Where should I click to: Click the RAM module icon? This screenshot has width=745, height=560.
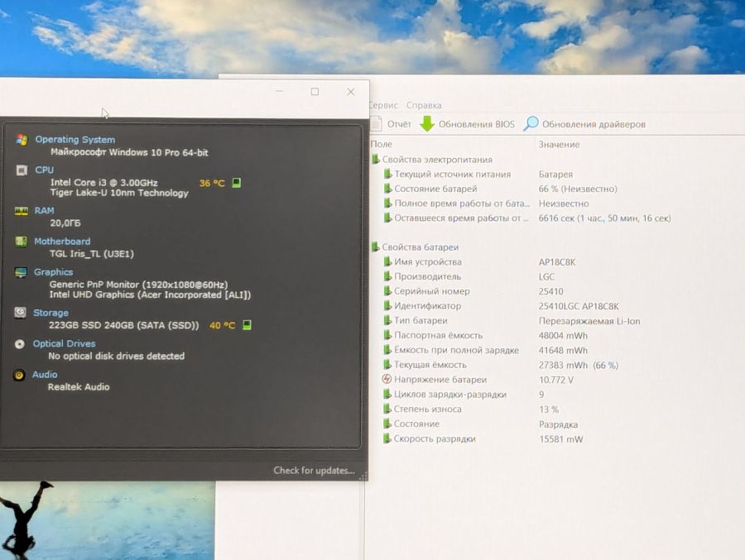(x=21, y=211)
